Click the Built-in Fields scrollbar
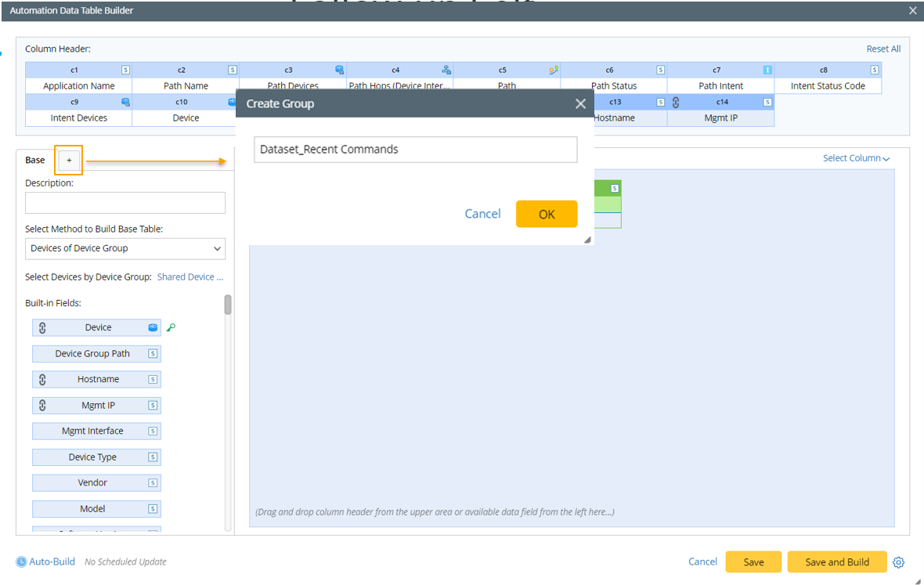This screenshot has height=585, width=924. 228,305
